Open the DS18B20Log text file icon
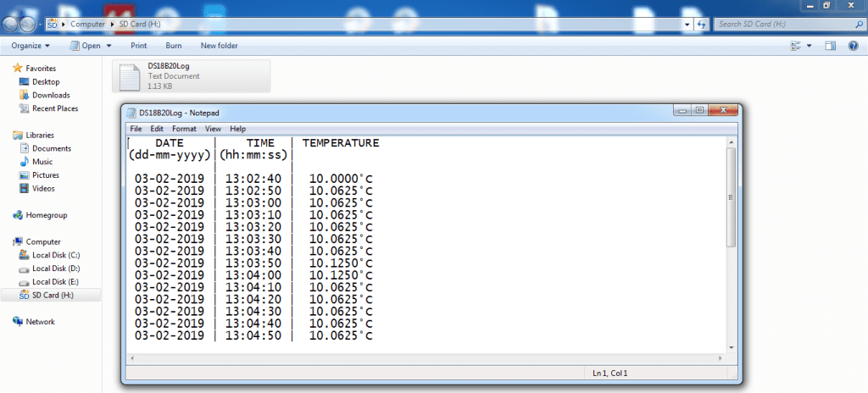 click(130, 76)
